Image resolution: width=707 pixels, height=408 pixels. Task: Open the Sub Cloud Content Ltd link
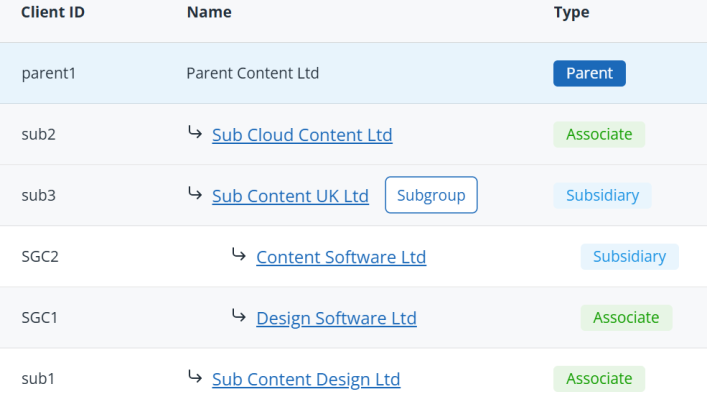[302, 135]
